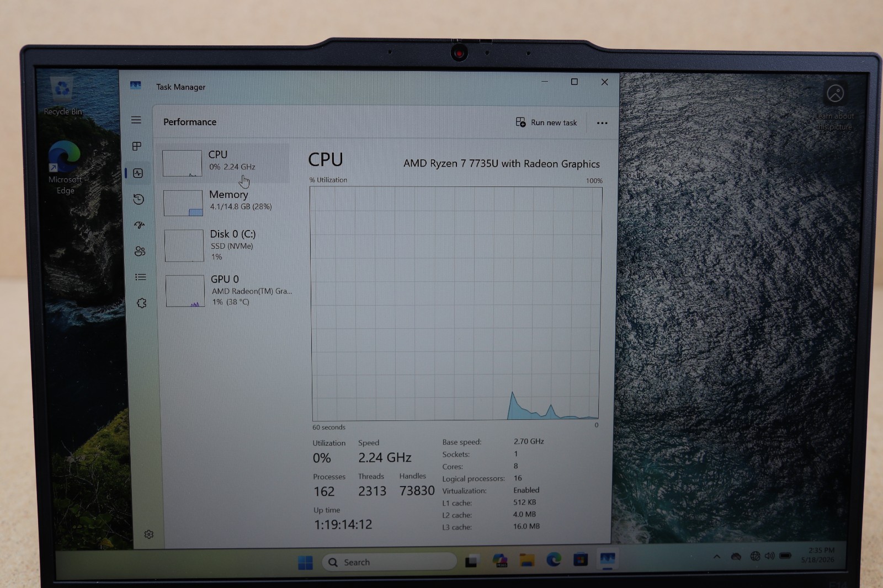This screenshot has height=588, width=883.
Task: Open network globe icon in system tray
Action: [755, 556]
